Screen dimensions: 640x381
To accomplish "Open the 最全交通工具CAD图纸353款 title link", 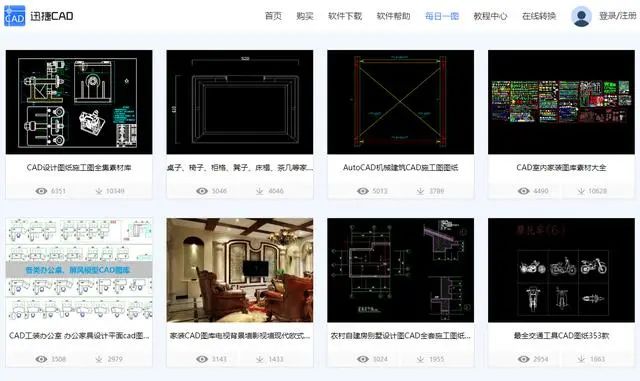I will [x=561, y=336].
